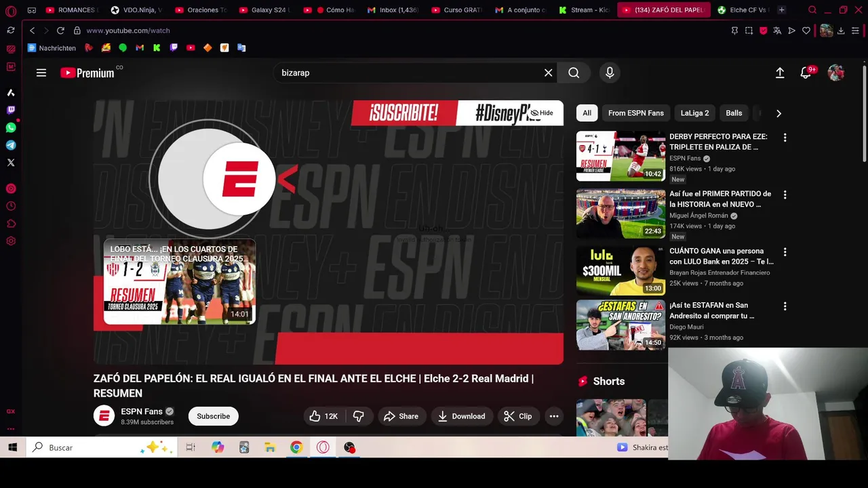Show more filter chips with right arrow
868x488 pixels.
(778, 113)
